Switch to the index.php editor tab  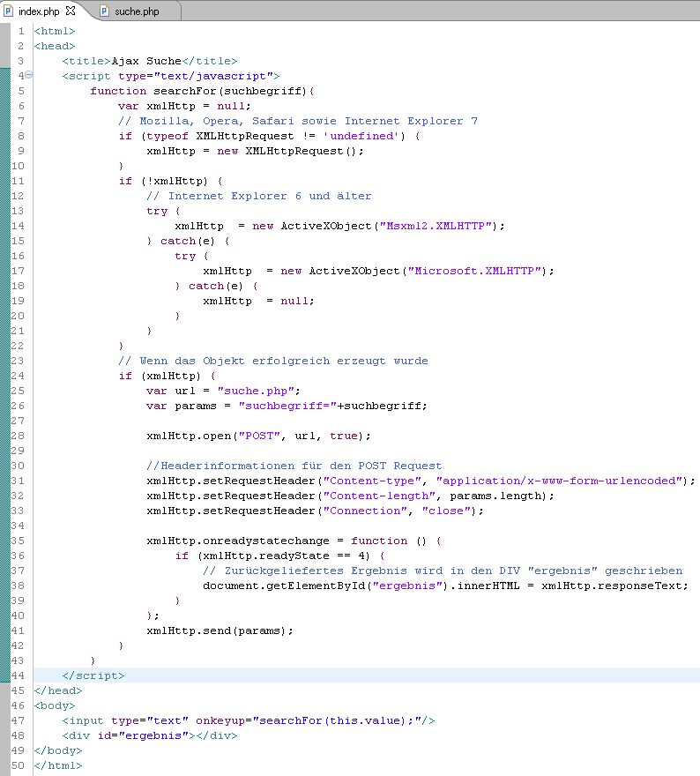click(x=39, y=11)
